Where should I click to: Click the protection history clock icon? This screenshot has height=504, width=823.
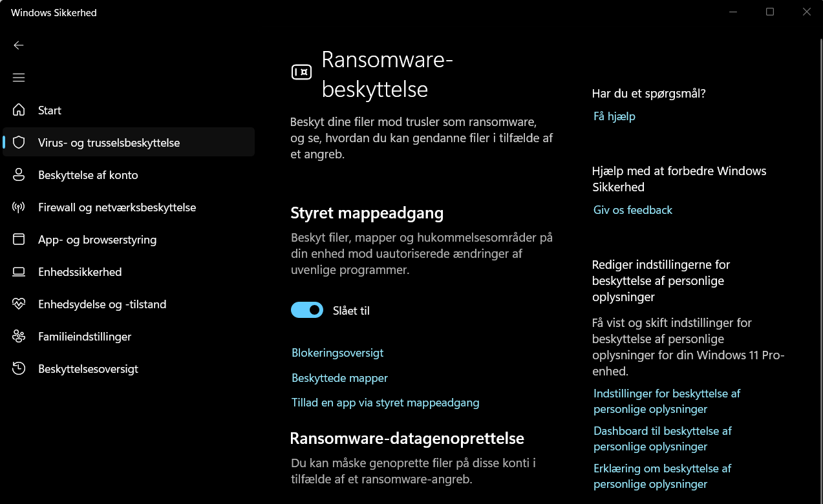click(x=19, y=368)
